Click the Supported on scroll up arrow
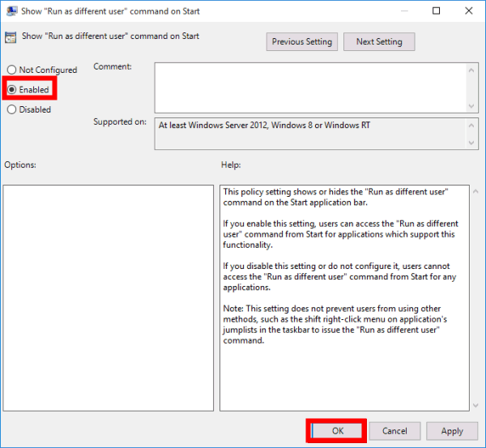This screenshot has height=448, width=486. [471, 125]
